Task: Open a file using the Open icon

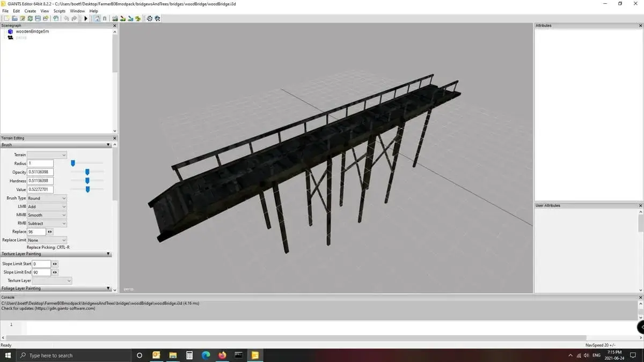Action: coord(14,18)
